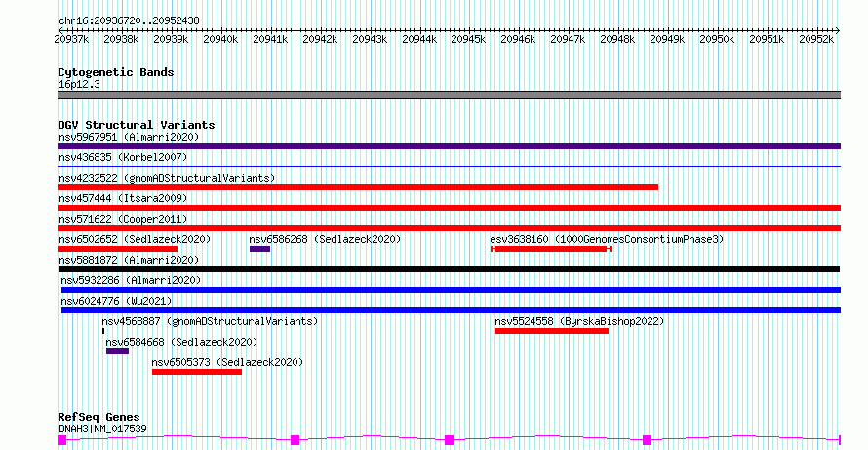The height and width of the screenshot is (450, 868).
Task: Click nsv6024776 (Wu2021) label
Action: [116, 301]
